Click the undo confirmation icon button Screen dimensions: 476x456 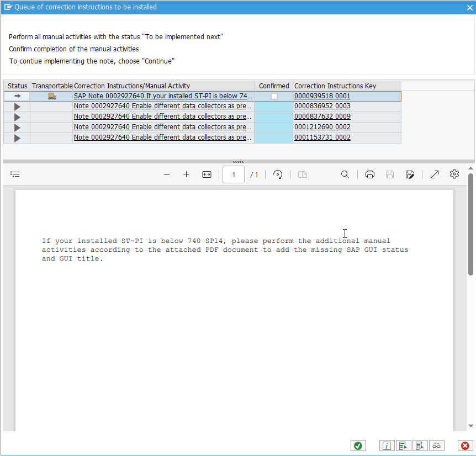pyautogui.click(x=420, y=446)
